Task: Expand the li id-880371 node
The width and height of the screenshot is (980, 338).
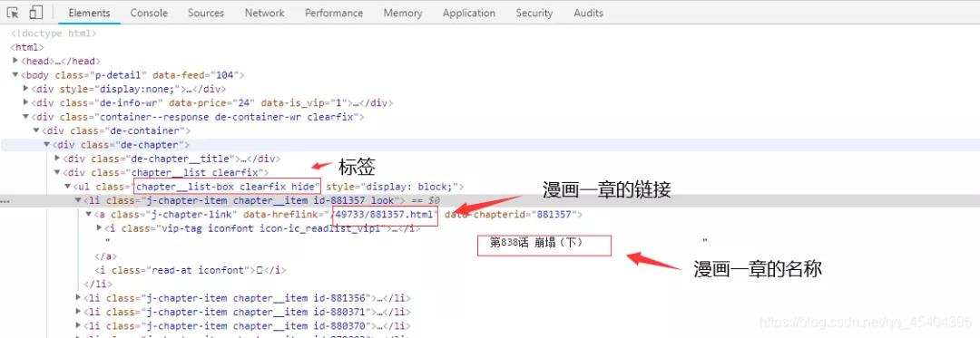Action: click(78, 312)
